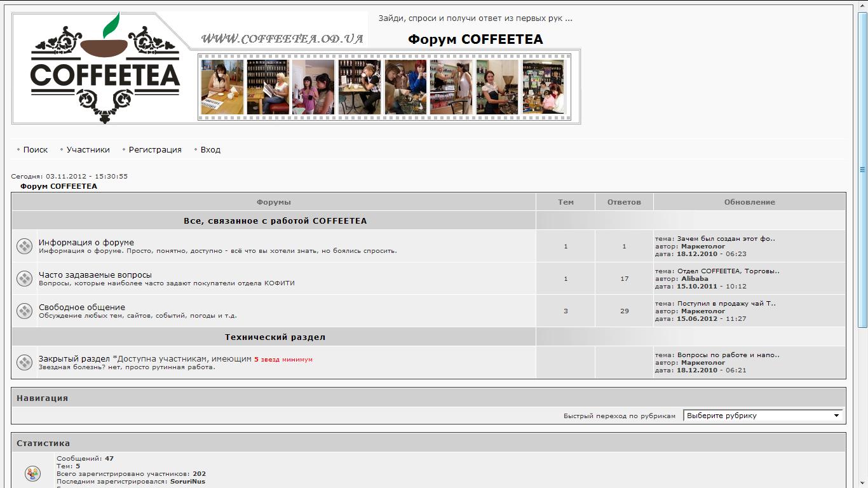Open Маркетолог author link in Свободное общение row
The height and width of the screenshot is (488, 868).
[703, 311]
